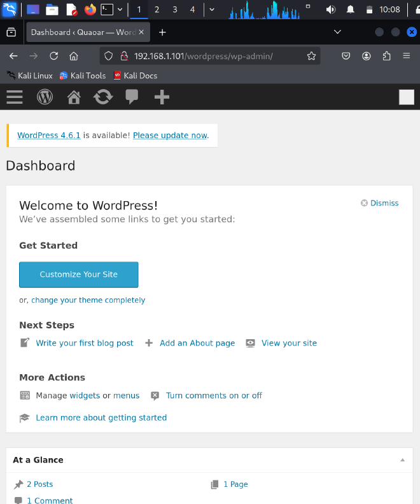Reload the current page
420x504 pixels.
(x=53, y=56)
